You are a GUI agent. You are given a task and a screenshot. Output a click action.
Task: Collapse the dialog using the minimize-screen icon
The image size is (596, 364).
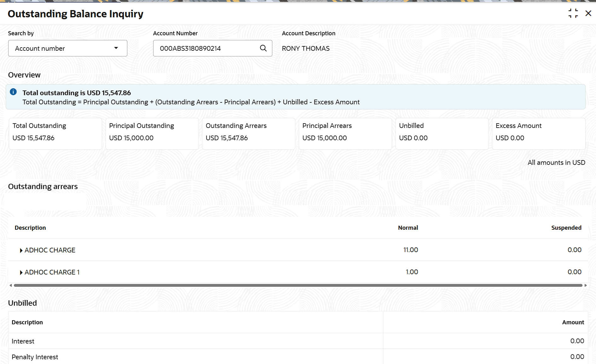point(573,13)
